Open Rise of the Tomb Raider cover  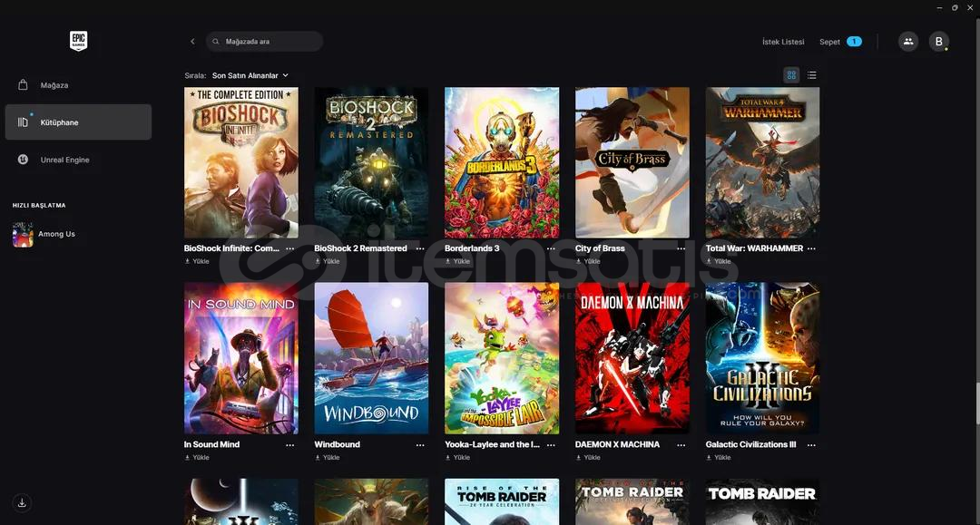tap(502, 502)
